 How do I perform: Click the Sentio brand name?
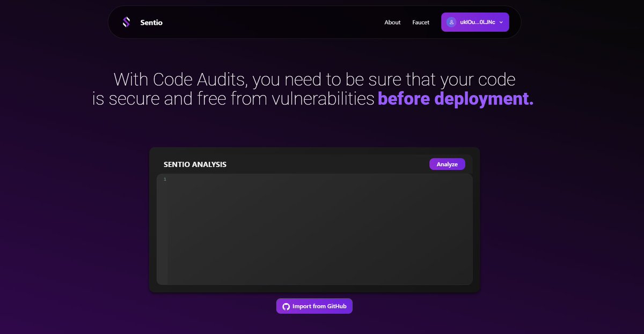pos(151,23)
